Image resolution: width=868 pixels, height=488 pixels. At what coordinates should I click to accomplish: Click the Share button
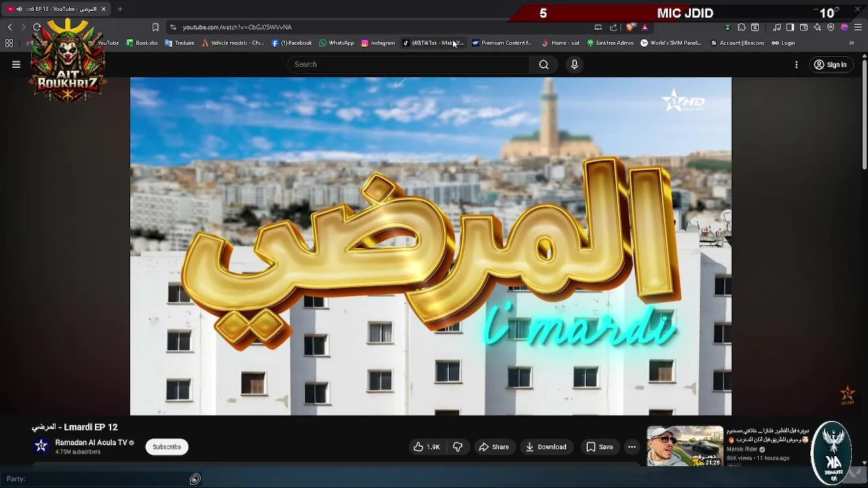click(x=494, y=447)
